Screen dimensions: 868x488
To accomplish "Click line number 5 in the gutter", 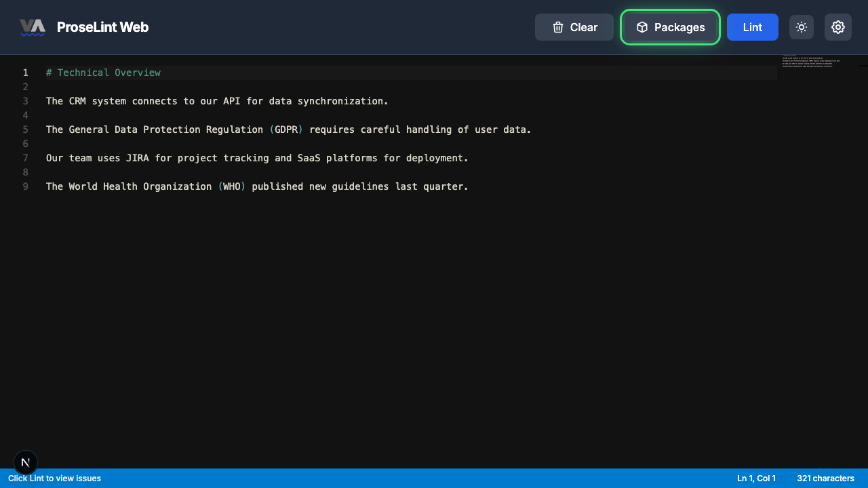I will 25,129.
